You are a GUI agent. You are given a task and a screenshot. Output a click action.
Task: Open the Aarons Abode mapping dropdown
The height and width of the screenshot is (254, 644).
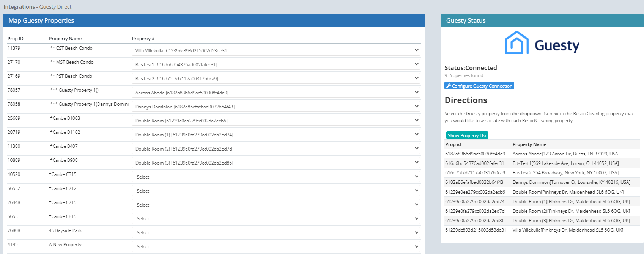click(x=276, y=93)
